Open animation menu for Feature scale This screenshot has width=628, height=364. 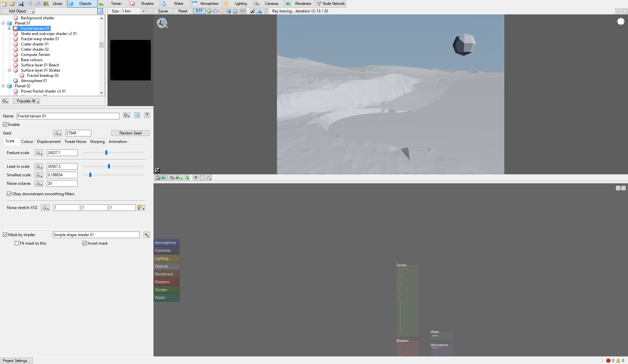(39, 153)
